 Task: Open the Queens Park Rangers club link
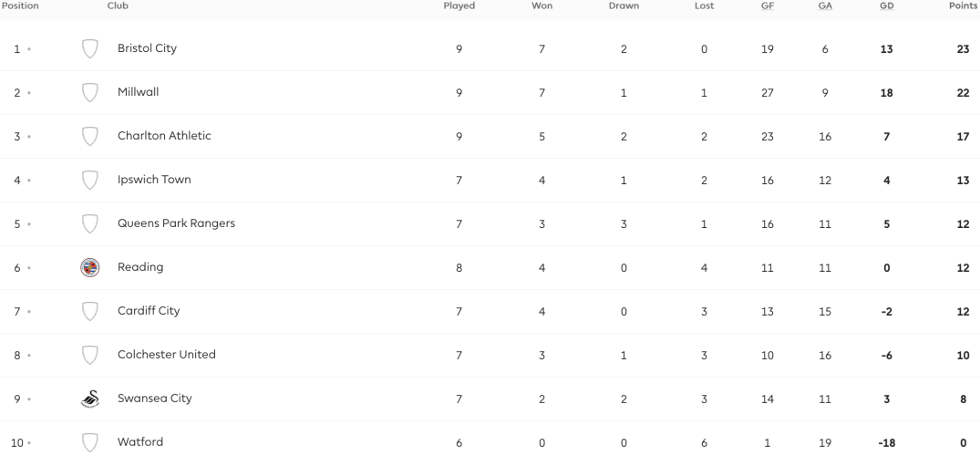click(x=176, y=223)
